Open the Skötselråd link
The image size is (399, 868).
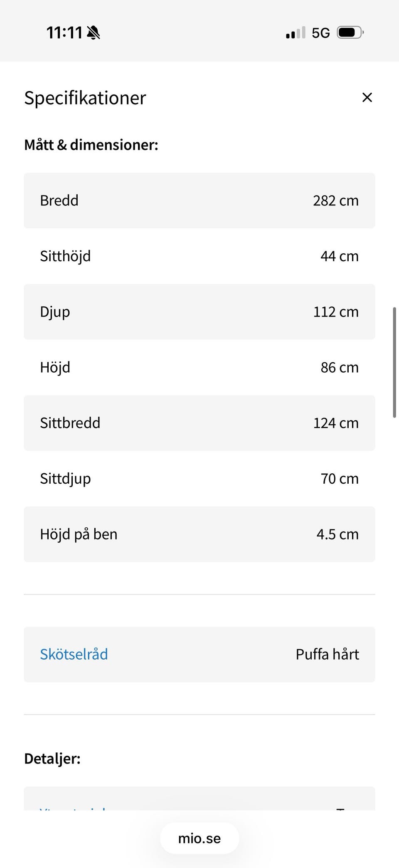(74, 654)
